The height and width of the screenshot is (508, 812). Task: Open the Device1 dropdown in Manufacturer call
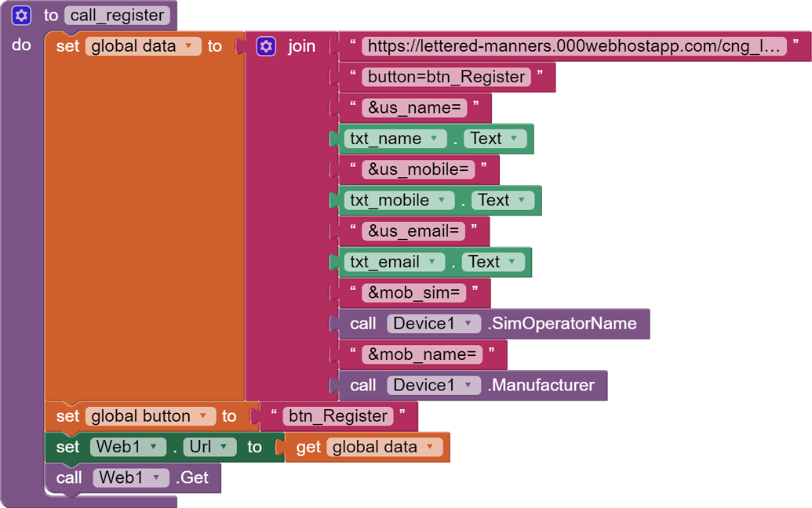pos(468,385)
